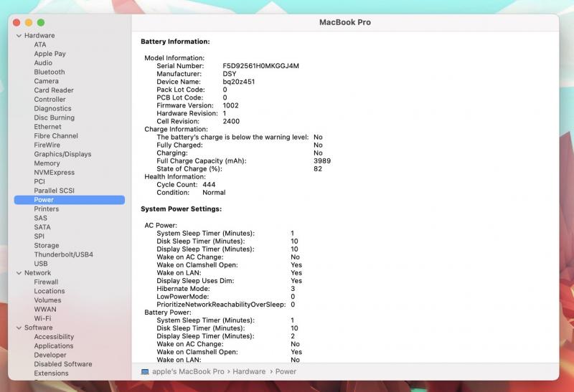Select SPI in the sidebar

(39, 236)
